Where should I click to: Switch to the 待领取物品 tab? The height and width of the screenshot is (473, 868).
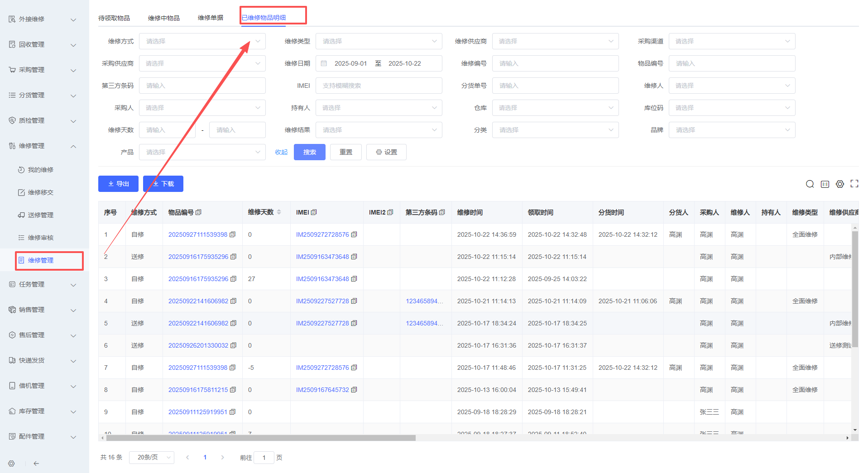click(x=114, y=18)
